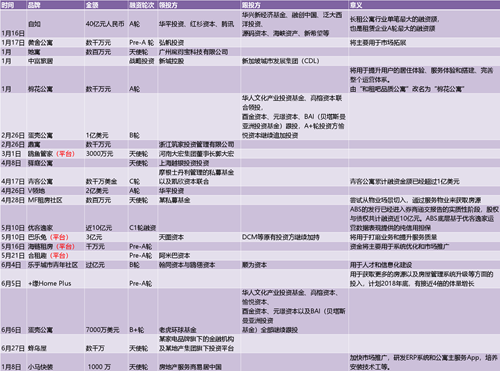500x371 pixels.
Task: Click the 2亿美元 amount cell
Action: coord(106,191)
